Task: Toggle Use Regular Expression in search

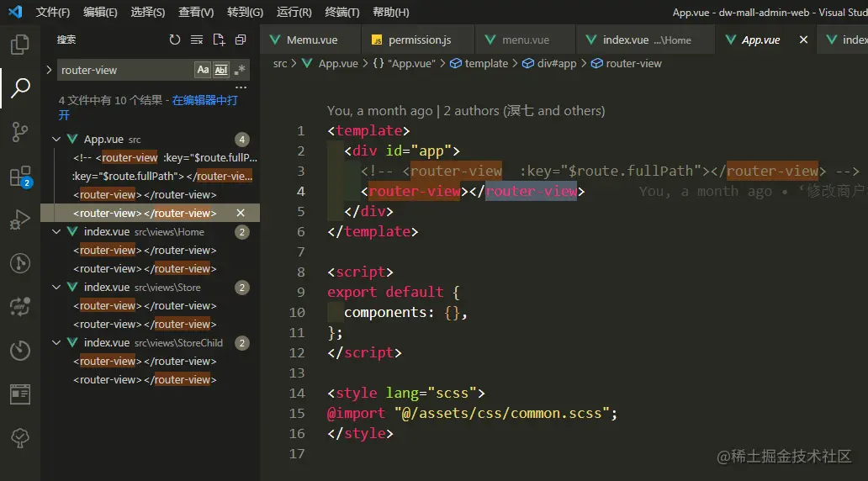Action: click(x=240, y=70)
